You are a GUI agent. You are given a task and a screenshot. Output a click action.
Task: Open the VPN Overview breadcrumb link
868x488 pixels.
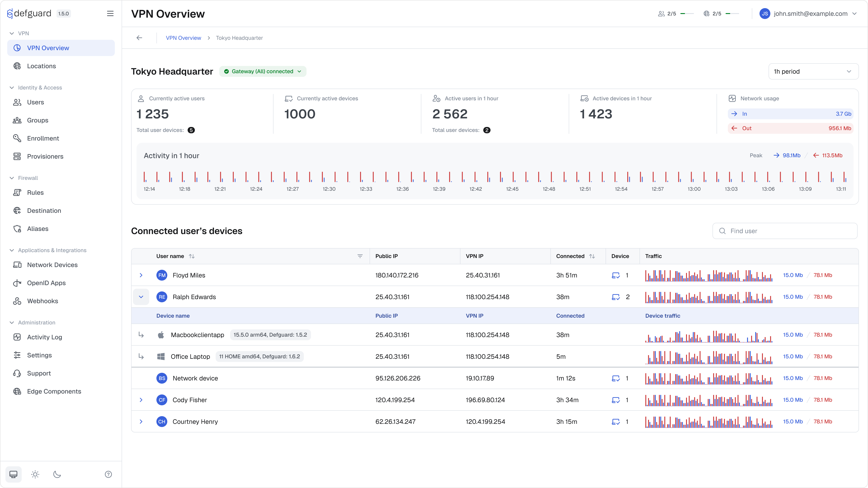(183, 37)
